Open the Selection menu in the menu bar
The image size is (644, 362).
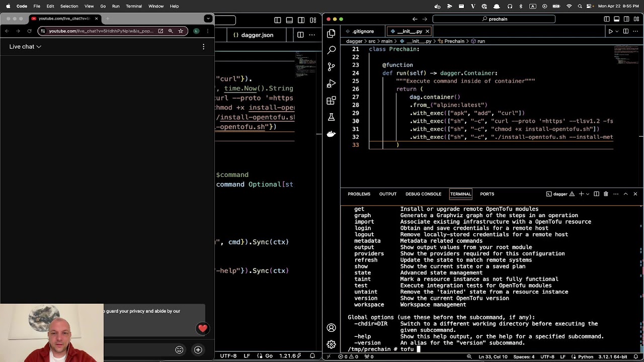point(69,6)
